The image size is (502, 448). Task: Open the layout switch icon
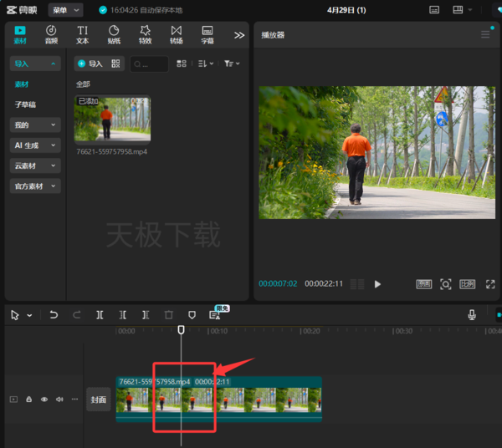(458, 10)
